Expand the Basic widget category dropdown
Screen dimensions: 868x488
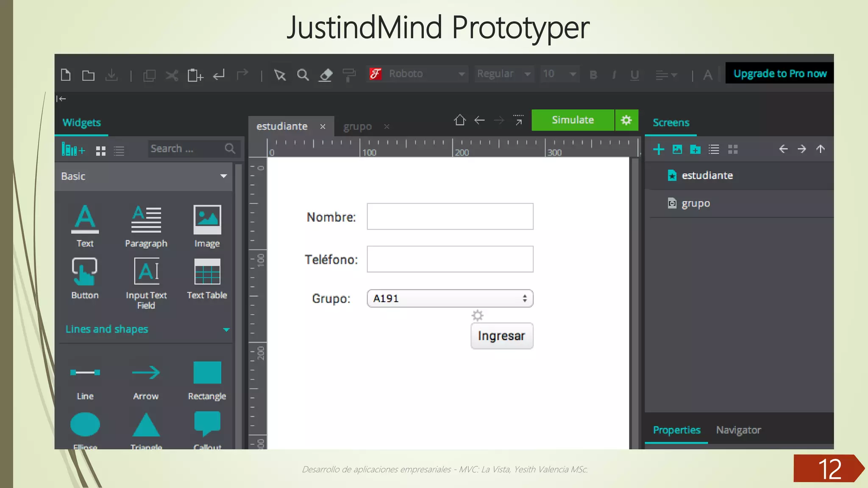[x=223, y=176]
